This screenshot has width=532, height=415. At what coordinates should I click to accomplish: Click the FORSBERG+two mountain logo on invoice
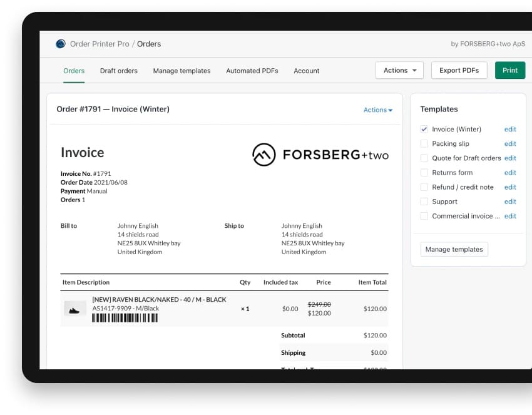tap(264, 155)
